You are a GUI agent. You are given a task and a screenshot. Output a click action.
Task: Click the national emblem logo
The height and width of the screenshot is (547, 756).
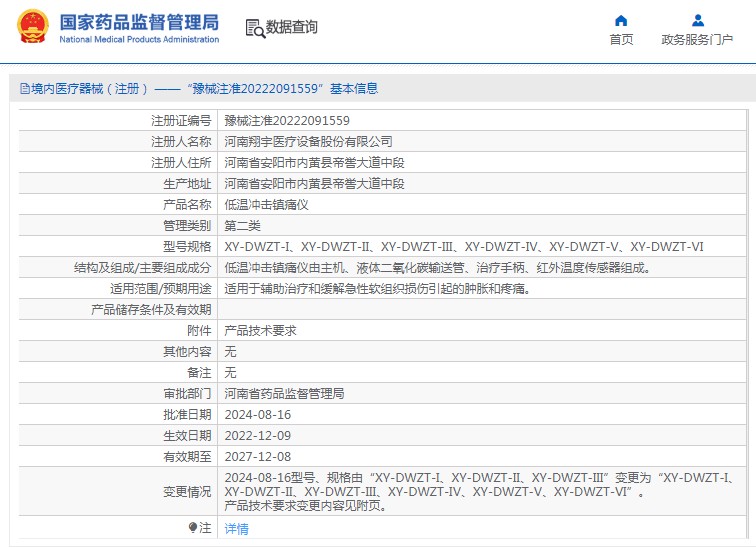pyautogui.click(x=33, y=27)
